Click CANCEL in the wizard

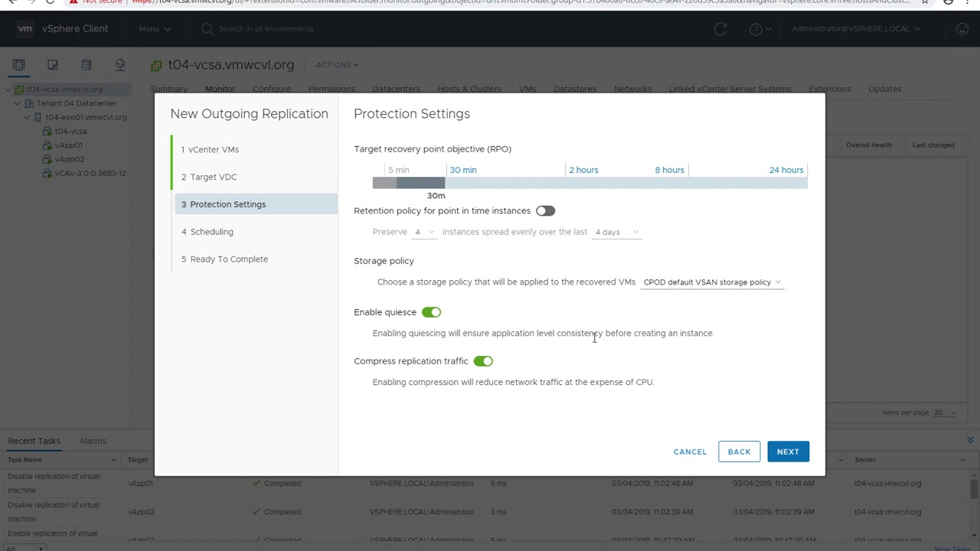pos(690,452)
